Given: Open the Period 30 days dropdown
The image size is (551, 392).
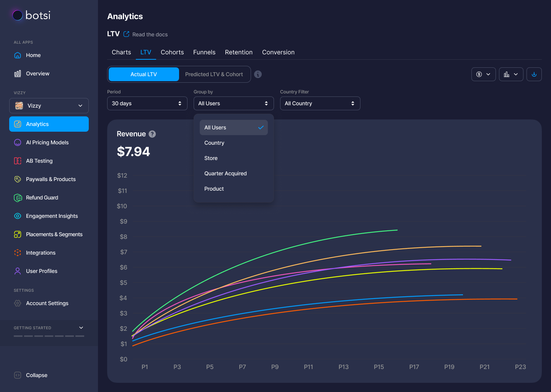Looking at the screenshot, I should tap(147, 103).
